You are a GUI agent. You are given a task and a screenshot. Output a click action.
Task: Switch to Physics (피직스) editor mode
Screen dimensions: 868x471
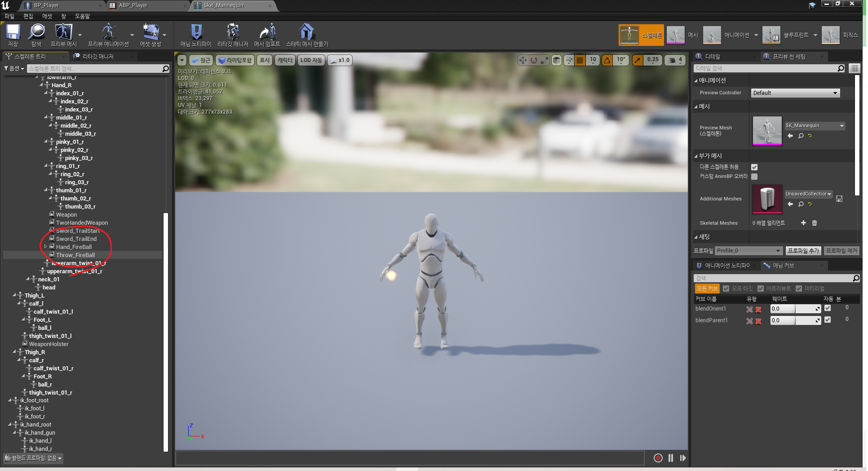pyautogui.click(x=840, y=35)
